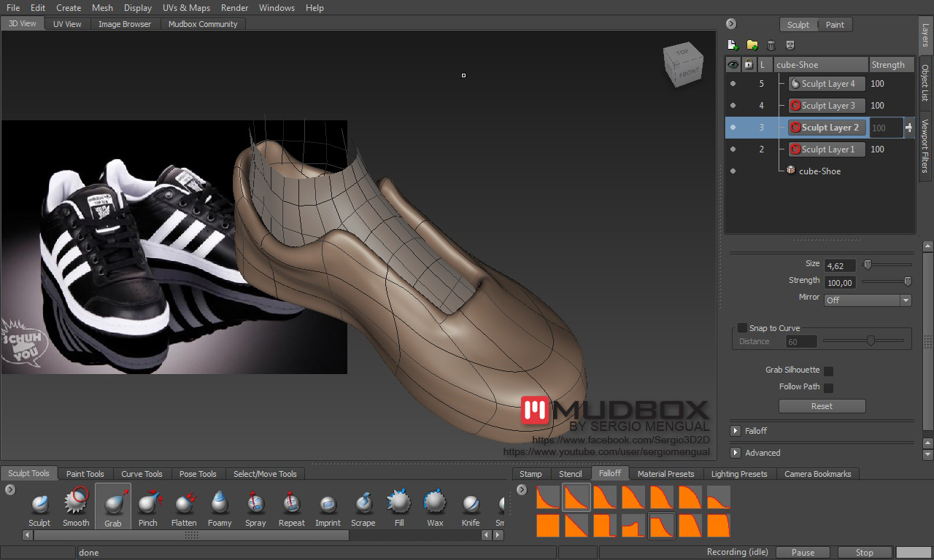Enable the Snap to Curve checkbox
The image size is (934, 560).
[x=741, y=327]
